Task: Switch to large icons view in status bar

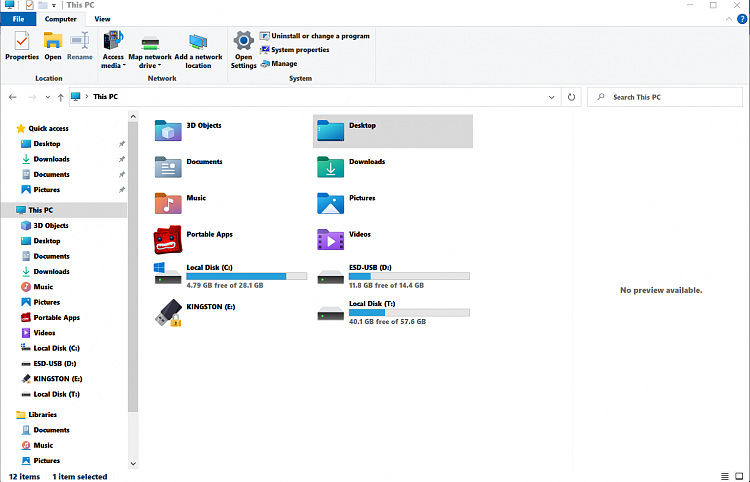Action: tap(739, 476)
